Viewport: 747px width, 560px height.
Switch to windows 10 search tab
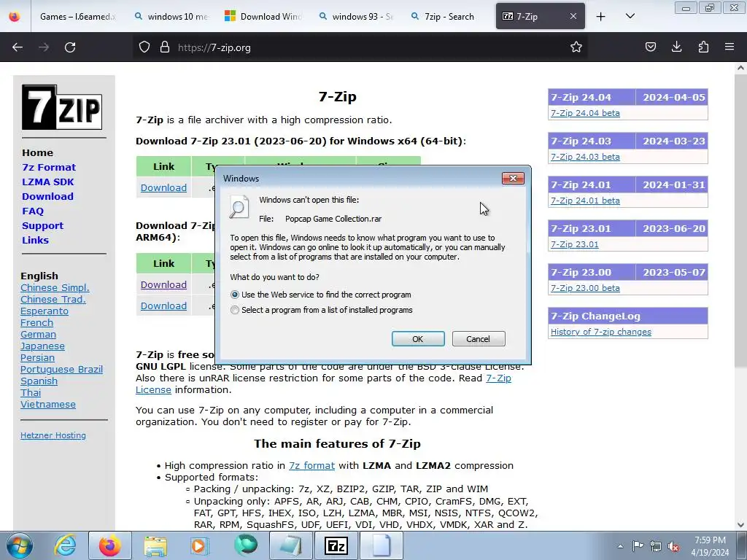click(x=171, y=16)
